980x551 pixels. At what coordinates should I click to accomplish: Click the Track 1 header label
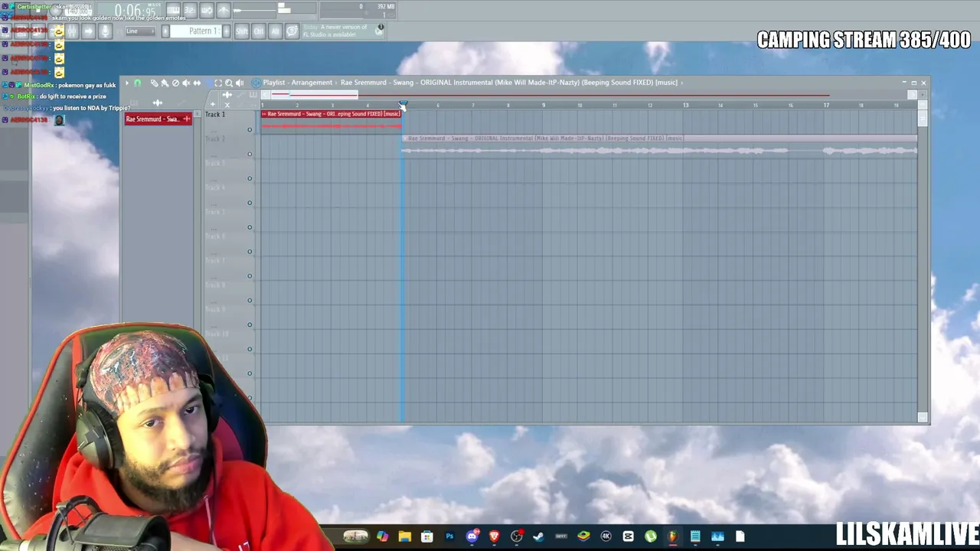point(215,115)
